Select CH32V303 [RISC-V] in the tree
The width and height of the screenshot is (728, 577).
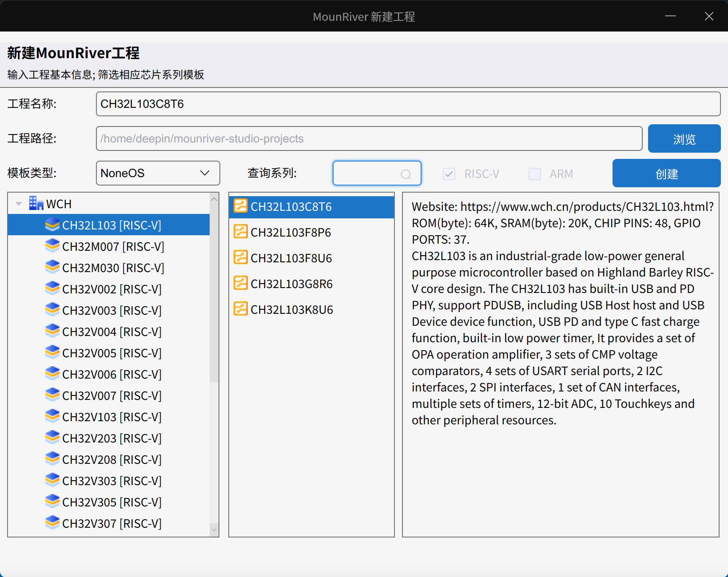109,480
